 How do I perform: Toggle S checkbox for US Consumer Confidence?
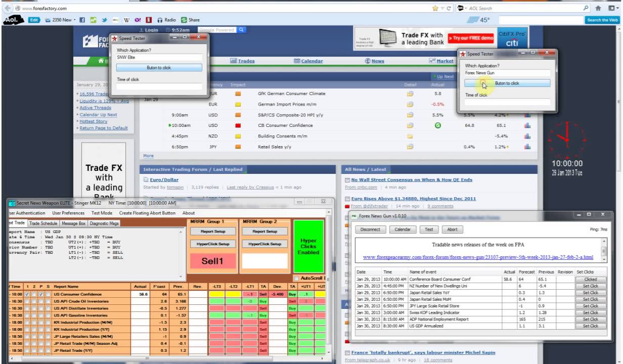pos(48,294)
